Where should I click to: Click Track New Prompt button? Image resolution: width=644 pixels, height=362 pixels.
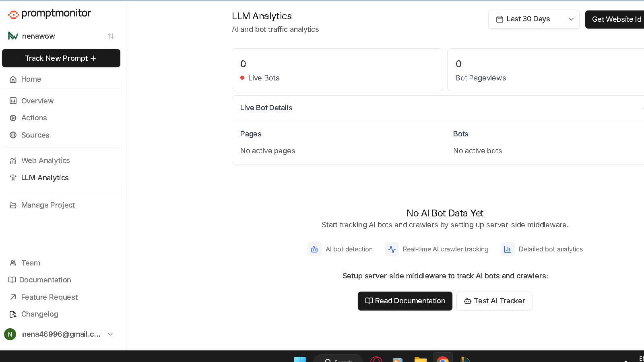tap(61, 58)
